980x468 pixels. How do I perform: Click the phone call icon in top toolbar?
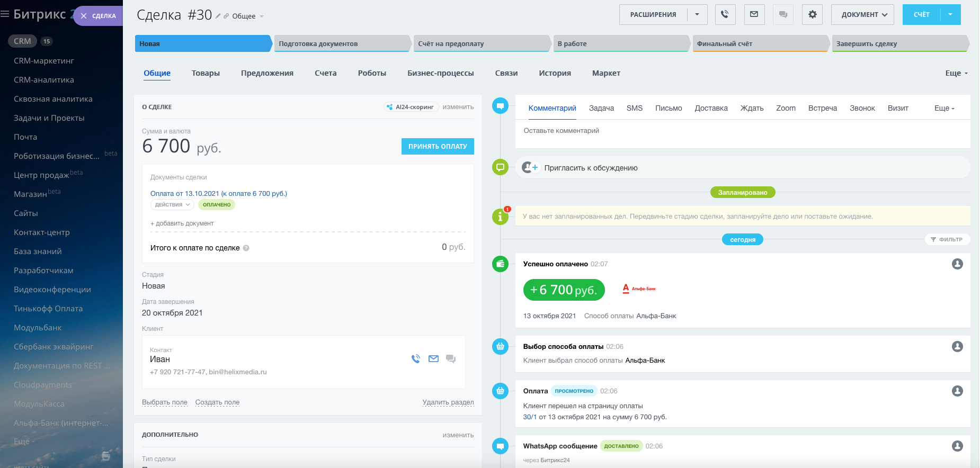click(725, 15)
